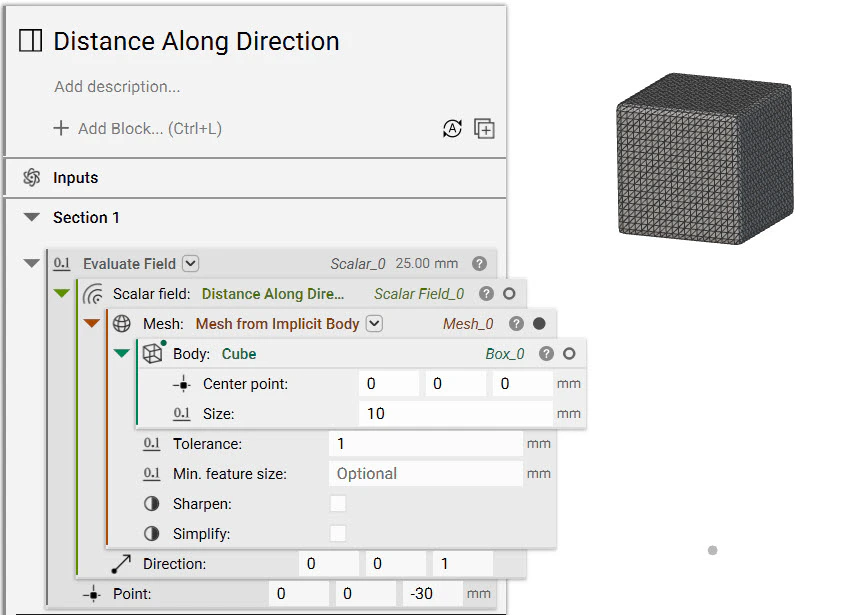
Task: Toggle visibility circle on Mesh_0 row
Action: tap(540, 324)
